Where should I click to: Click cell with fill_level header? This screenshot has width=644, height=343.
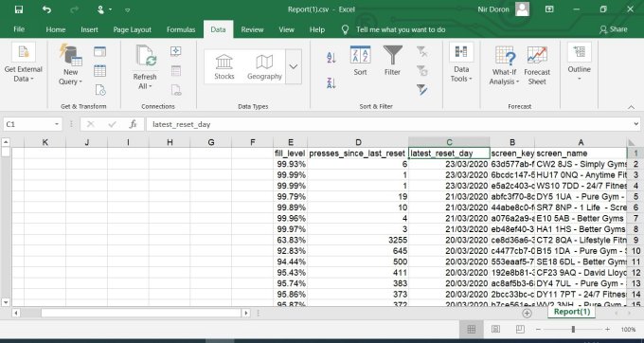291,153
